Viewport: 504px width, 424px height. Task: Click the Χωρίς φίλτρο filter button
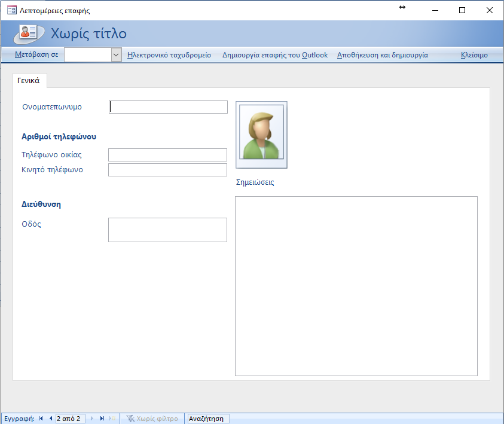pyautogui.click(x=152, y=419)
